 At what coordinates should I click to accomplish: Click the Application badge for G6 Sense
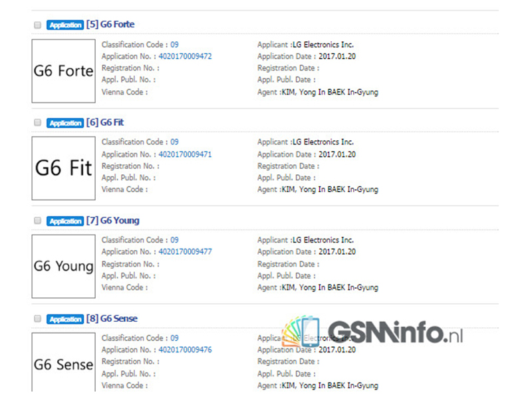click(65, 319)
